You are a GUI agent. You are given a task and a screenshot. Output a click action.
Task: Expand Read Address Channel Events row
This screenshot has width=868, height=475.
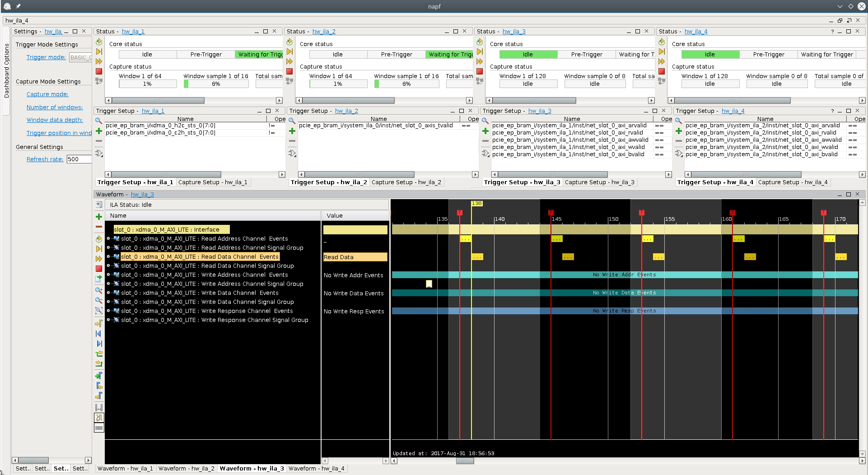tap(108, 239)
